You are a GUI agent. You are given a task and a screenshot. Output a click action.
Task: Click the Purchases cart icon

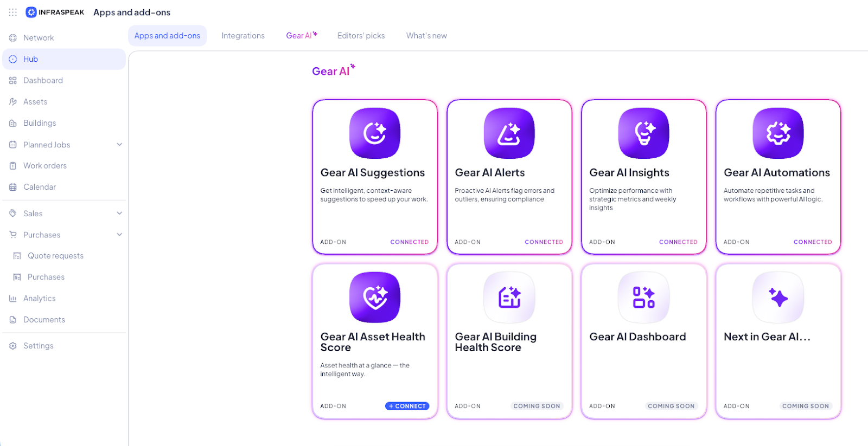pyautogui.click(x=13, y=235)
